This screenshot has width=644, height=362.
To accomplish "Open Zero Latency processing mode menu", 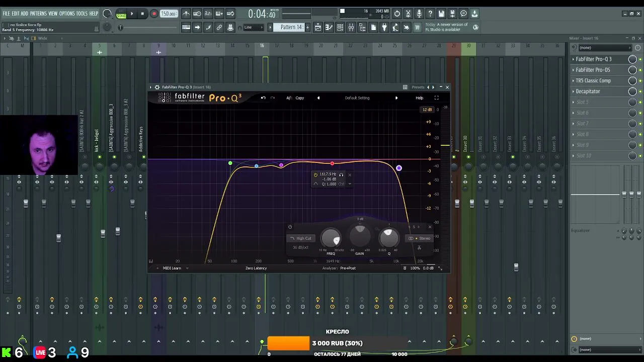I will click(256, 268).
